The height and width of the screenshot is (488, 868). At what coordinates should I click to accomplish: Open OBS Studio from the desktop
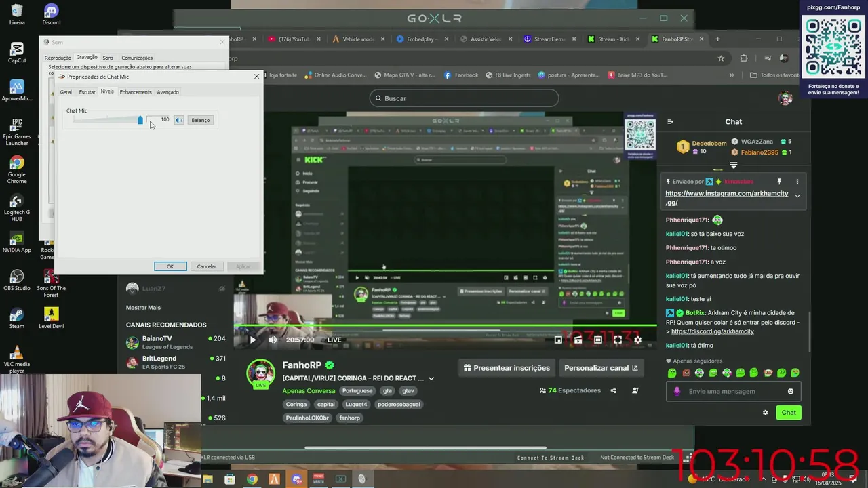[x=17, y=281]
